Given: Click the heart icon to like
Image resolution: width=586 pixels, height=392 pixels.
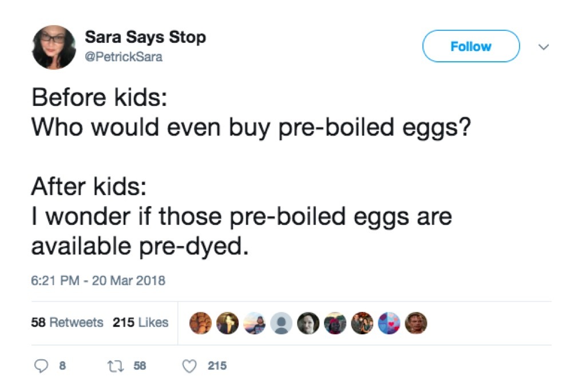Looking at the screenshot, I should 189,366.
